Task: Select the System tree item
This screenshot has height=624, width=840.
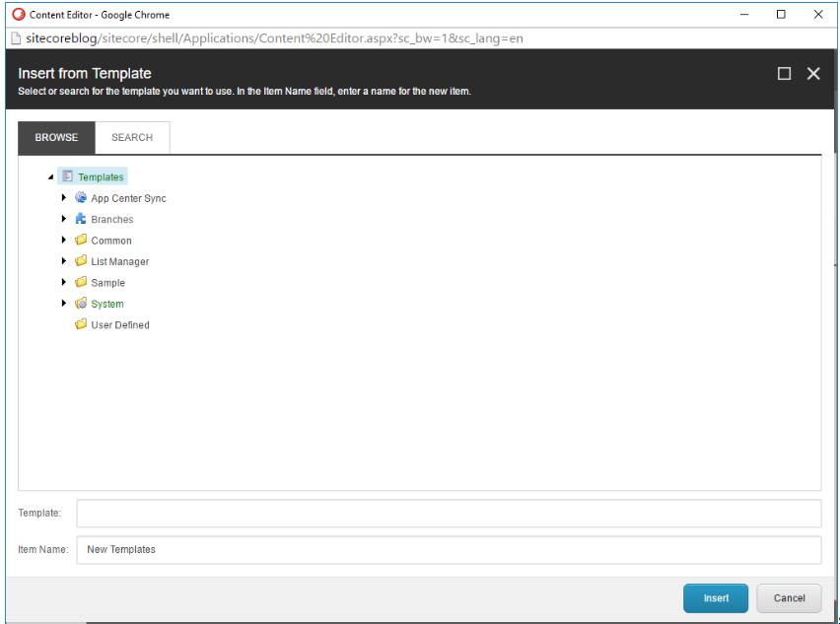Action: click(x=107, y=304)
